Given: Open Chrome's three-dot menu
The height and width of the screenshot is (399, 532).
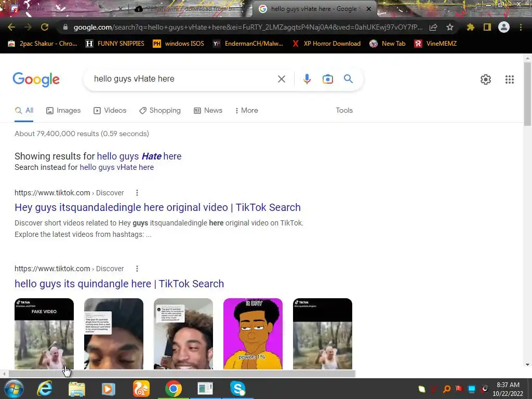Looking at the screenshot, I should coord(521,27).
